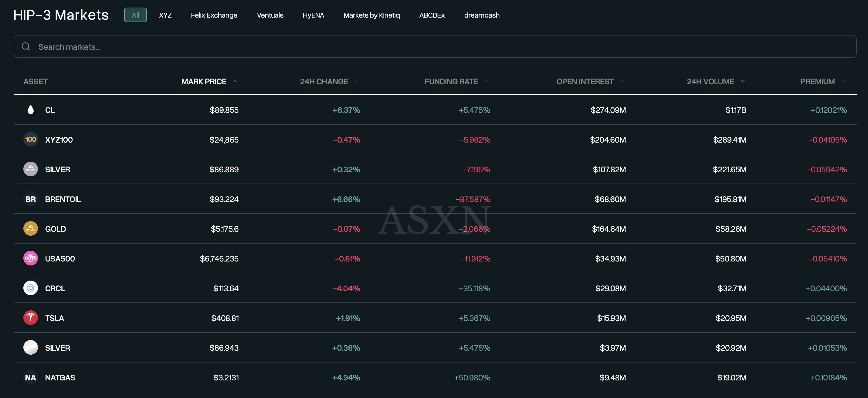
Task: Switch to Felix Exchange tab
Action: 214,15
